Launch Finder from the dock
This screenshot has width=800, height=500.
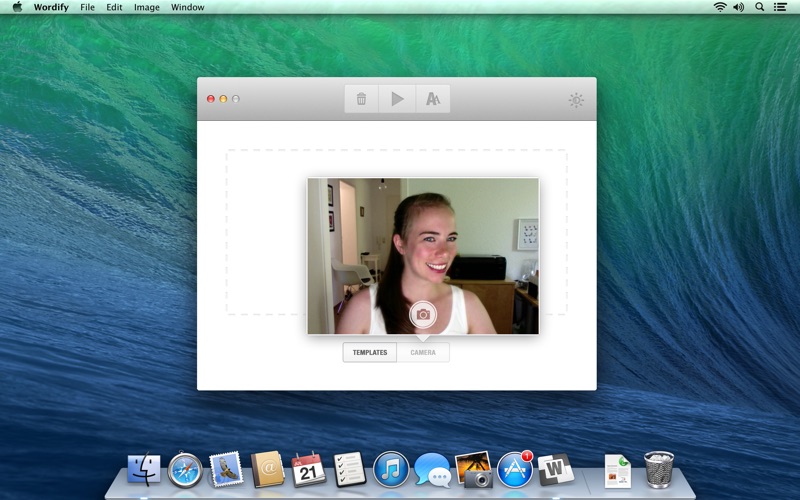(144, 469)
